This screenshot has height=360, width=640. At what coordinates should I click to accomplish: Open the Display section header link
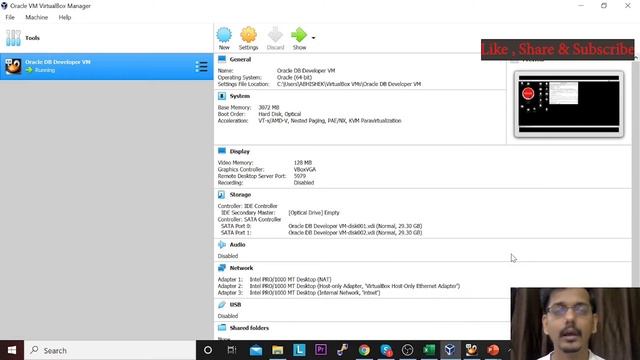click(x=240, y=151)
